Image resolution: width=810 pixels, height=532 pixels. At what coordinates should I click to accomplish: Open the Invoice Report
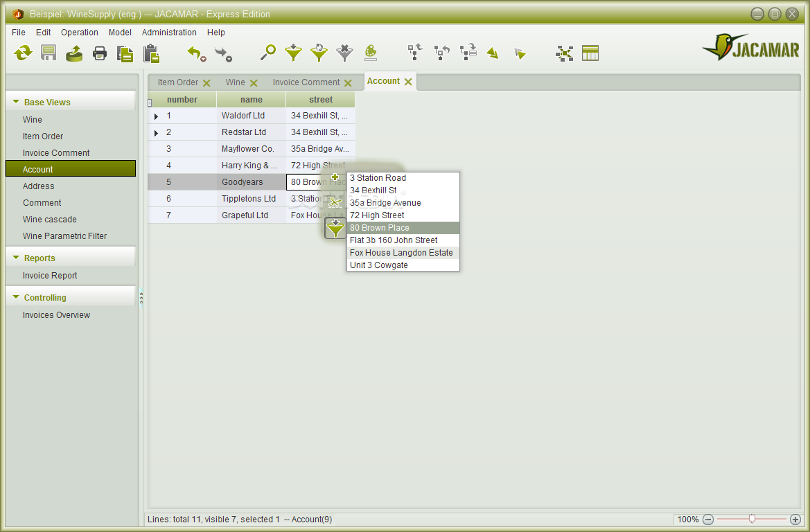tap(71, 275)
